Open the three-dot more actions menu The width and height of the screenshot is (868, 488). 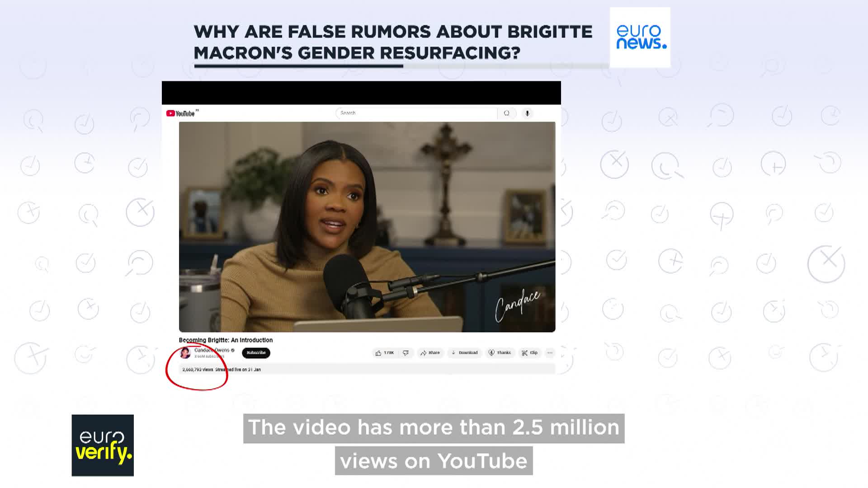550,353
